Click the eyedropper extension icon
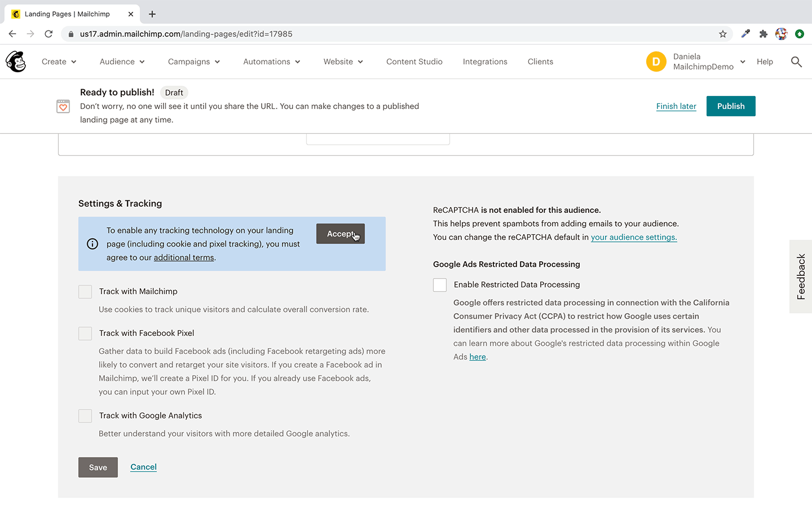This screenshot has width=812, height=508. (x=745, y=34)
